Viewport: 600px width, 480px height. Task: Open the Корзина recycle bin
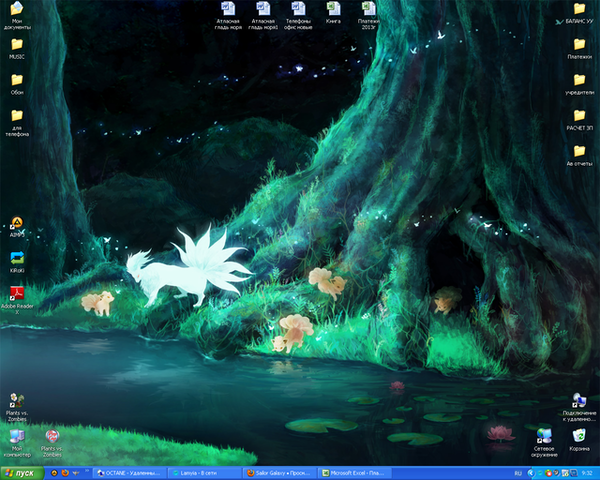pyautogui.click(x=579, y=436)
